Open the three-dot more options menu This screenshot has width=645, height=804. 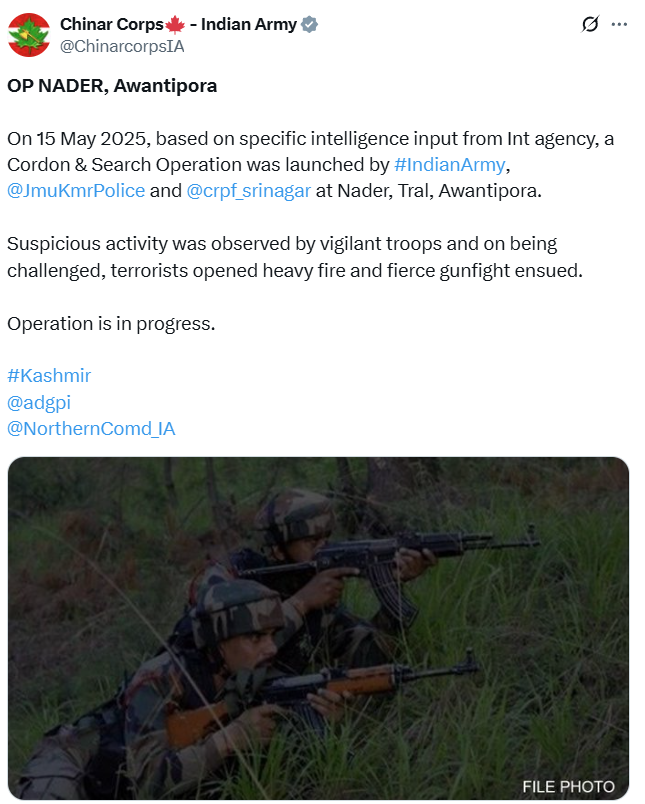pos(619,24)
